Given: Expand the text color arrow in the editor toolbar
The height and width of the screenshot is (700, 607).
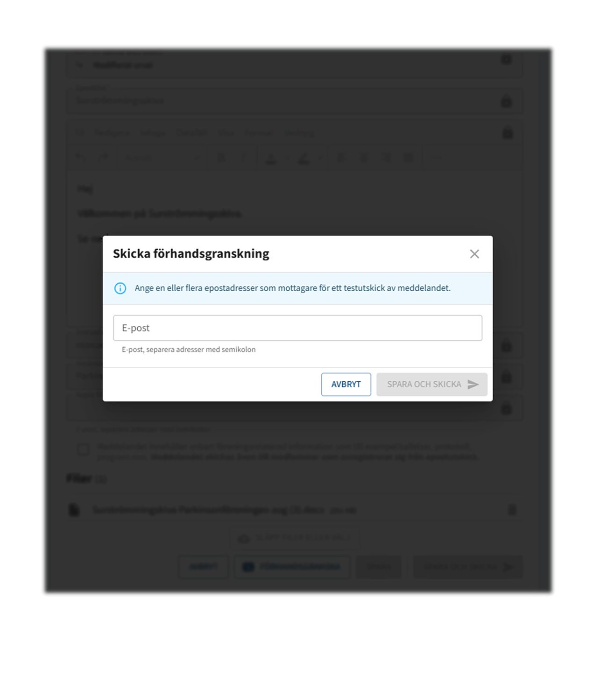Looking at the screenshot, I should (x=287, y=159).
